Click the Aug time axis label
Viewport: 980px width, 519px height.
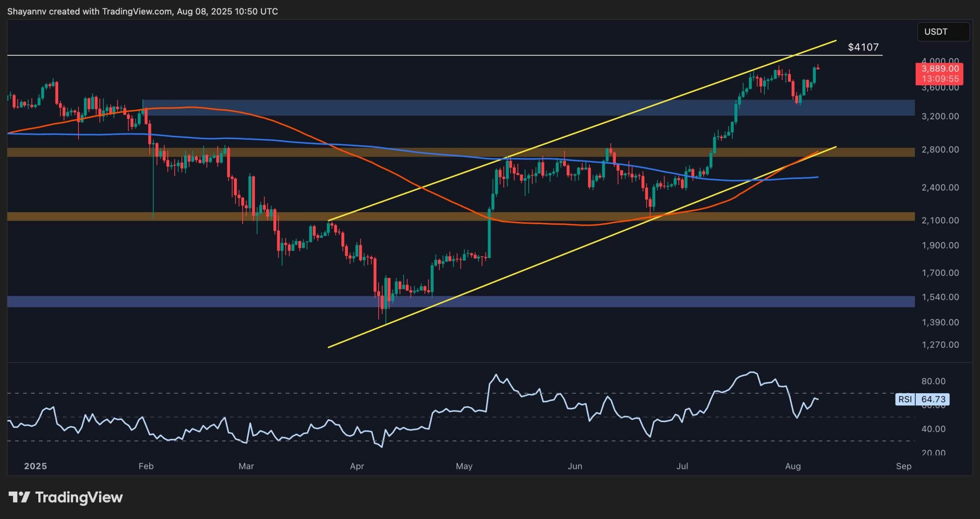[x=793, y=466]
